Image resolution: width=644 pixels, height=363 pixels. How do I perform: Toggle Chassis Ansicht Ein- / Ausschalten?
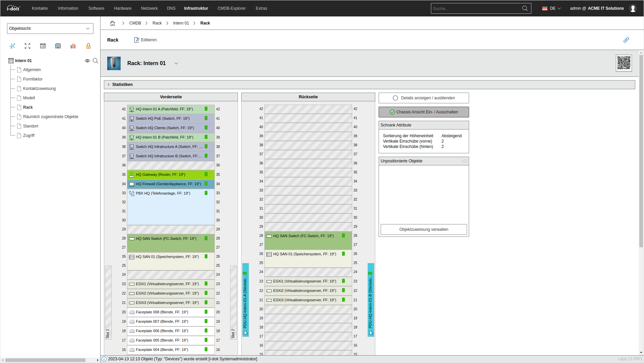click(x=424, y=112)
